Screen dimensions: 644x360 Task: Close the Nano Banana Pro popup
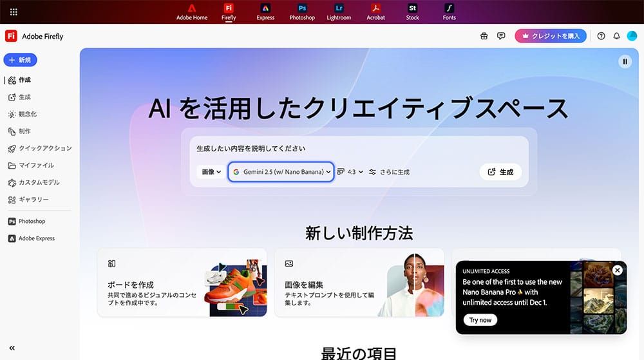pyautogui.click(x=618, y=270)
